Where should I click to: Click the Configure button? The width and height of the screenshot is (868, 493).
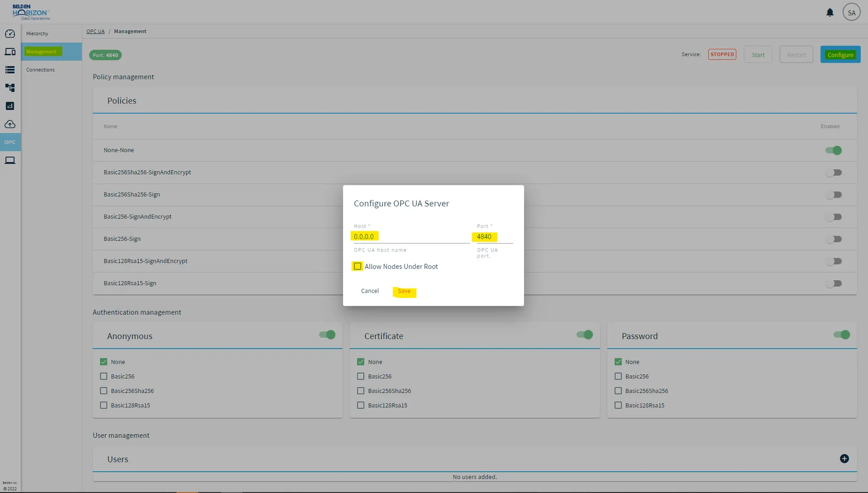(x=840, y=54)
